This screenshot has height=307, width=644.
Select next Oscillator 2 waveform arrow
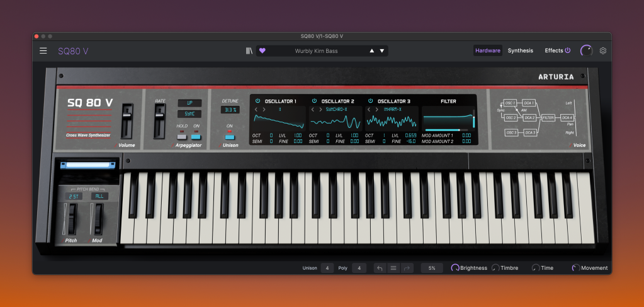[322, 110]
